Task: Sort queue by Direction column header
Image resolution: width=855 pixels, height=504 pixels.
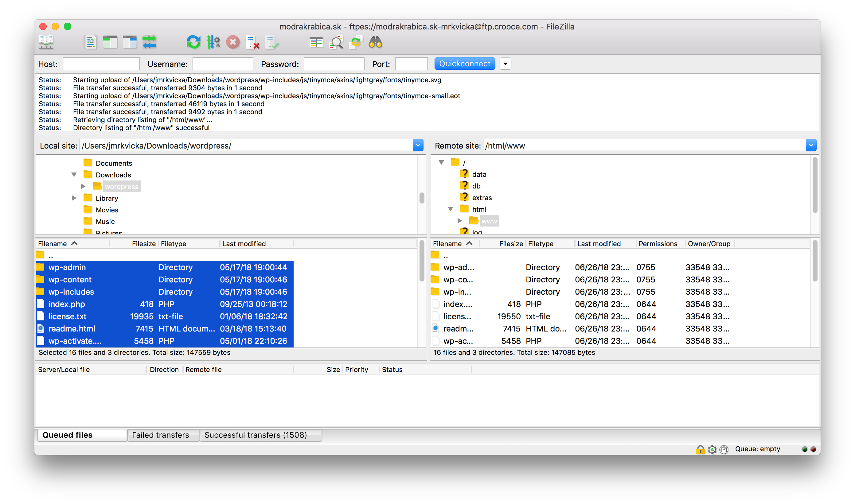Action: click(x=165, y=370)
